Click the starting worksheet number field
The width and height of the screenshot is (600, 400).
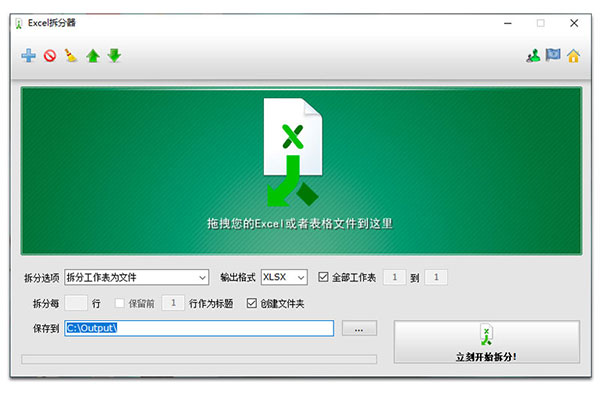pyautogui.click(x=395, y=277)
